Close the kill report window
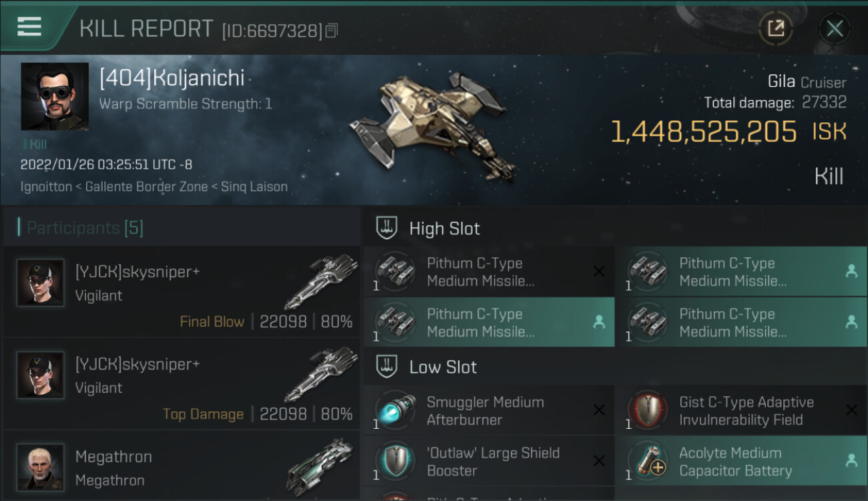The width and height of the screenshot is (868, 501). [x=835, y=28]
